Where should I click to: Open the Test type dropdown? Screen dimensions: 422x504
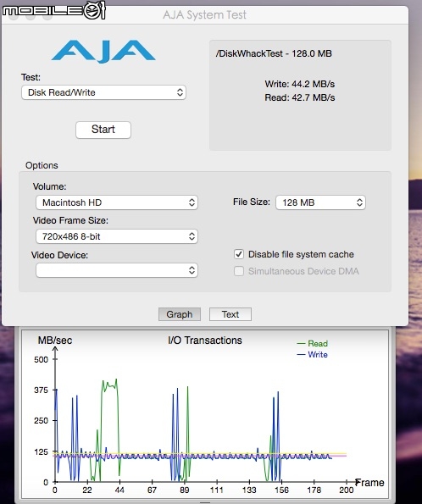click(103, 92)
